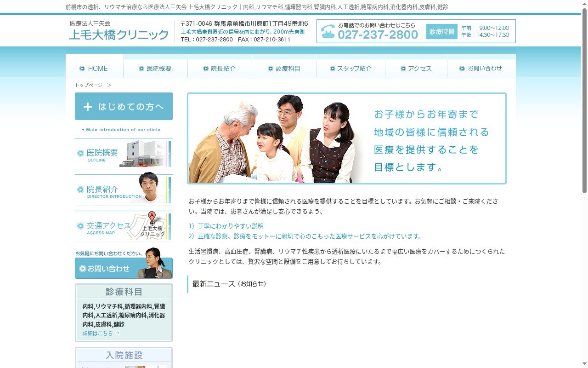The height and width of the screenshot is (368, 588).
Task: Open the 院長紹介 DIRECTOR INTRODUCTION banner
Action: click(x=124, y=190)
